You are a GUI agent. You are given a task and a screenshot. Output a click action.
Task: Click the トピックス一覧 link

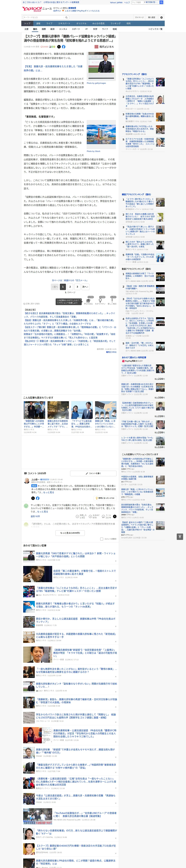click(x=155, y=29)
